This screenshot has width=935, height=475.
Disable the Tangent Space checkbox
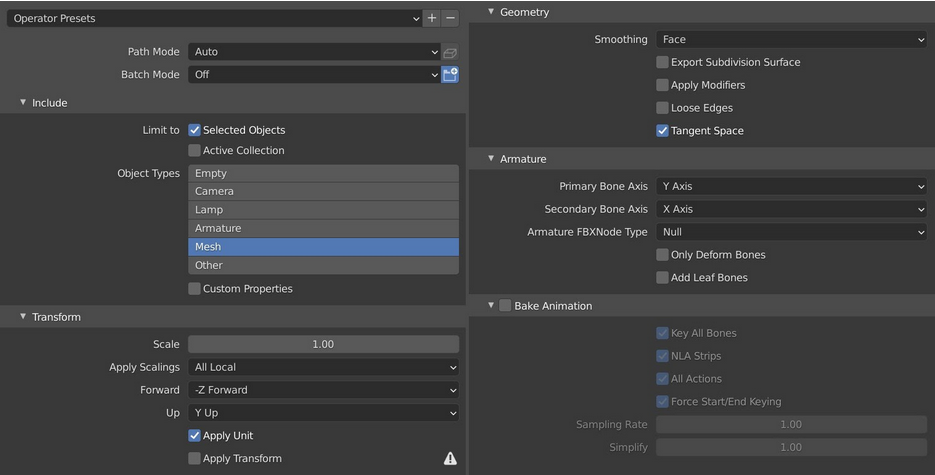pos(662,131)
